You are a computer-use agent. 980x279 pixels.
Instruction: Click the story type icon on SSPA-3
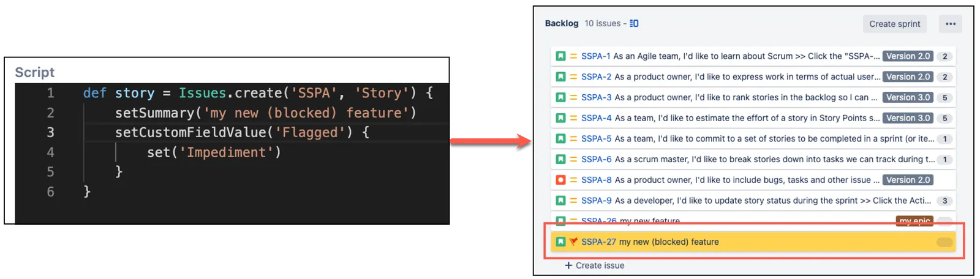point(560,97)
